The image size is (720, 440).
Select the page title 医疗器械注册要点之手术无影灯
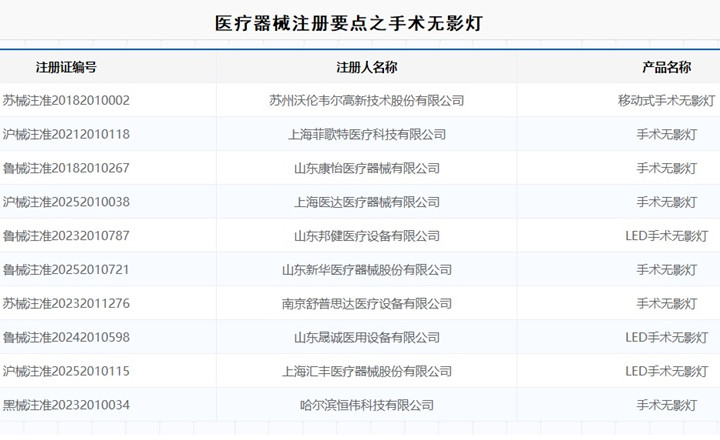click(x=349, y=23)
